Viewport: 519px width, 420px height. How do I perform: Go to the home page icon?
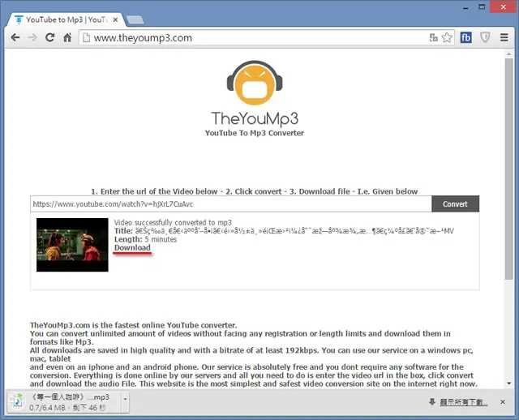pos(67,38)
